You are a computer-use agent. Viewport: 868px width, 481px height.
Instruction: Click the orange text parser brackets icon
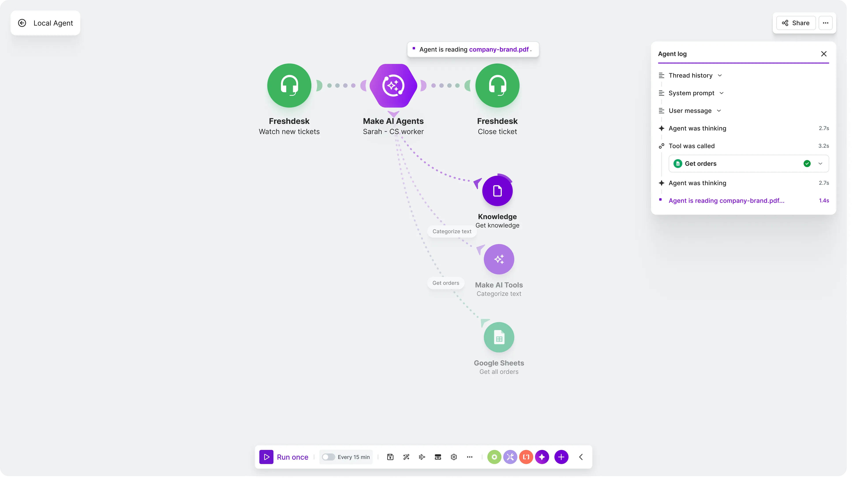point(526,457)
